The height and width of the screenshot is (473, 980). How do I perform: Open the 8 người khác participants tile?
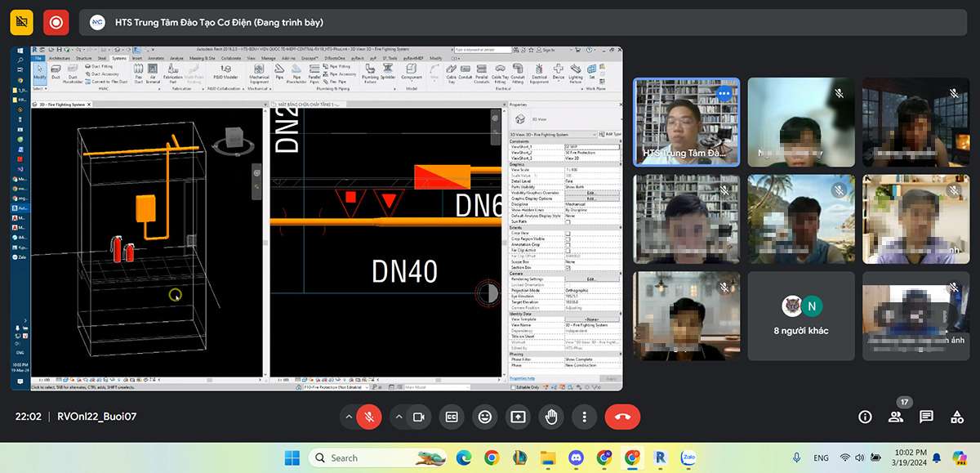[800, 316]
